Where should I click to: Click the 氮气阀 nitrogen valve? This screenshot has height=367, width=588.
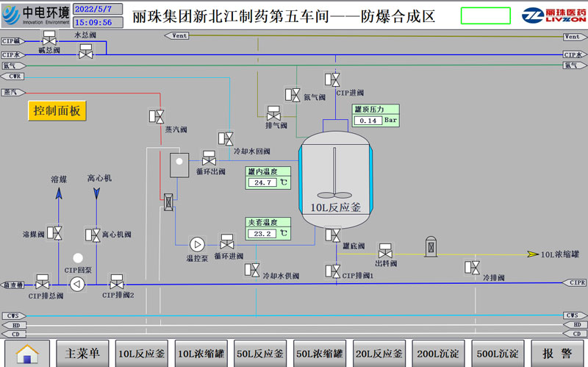click(x=293, y=95)
